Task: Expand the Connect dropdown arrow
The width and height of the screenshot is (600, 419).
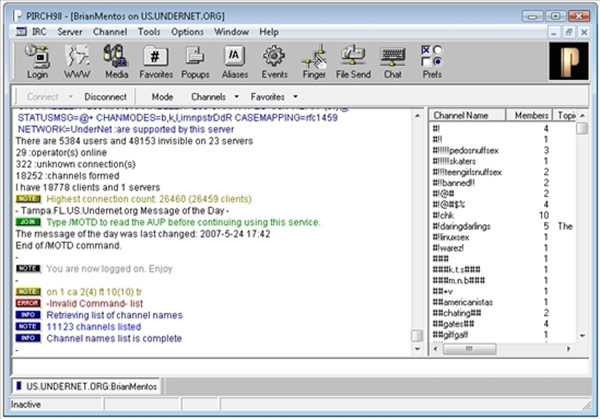Action: click(70, 97)
